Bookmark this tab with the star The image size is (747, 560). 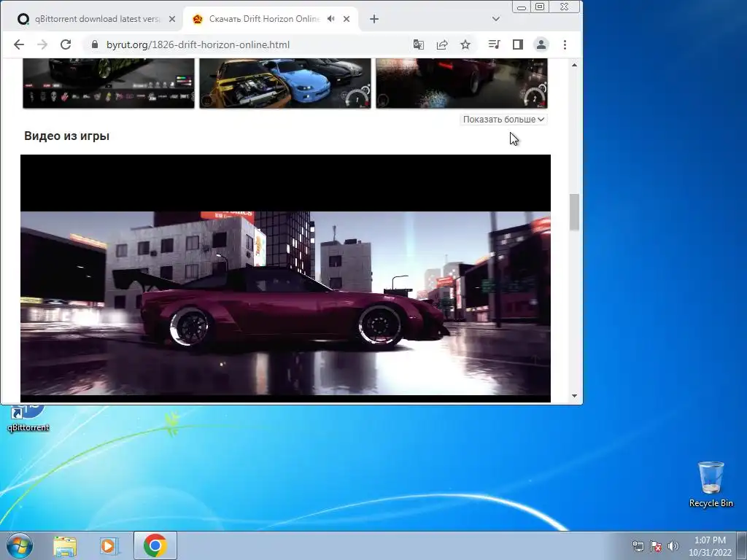[x=465, y=44]
